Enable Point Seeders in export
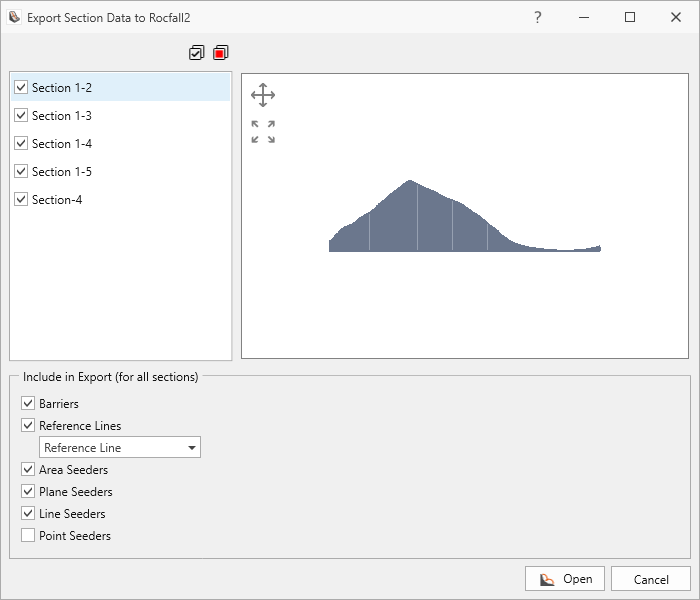The image size is (700, 600). pyautogui.click(x=28, y=535)
